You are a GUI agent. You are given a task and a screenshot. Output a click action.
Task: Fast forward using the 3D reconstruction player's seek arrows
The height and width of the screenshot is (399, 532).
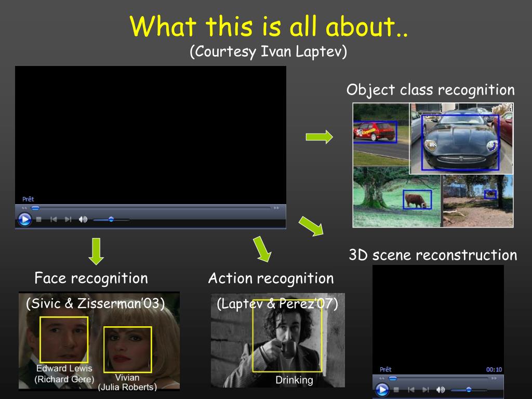[494, 378]
